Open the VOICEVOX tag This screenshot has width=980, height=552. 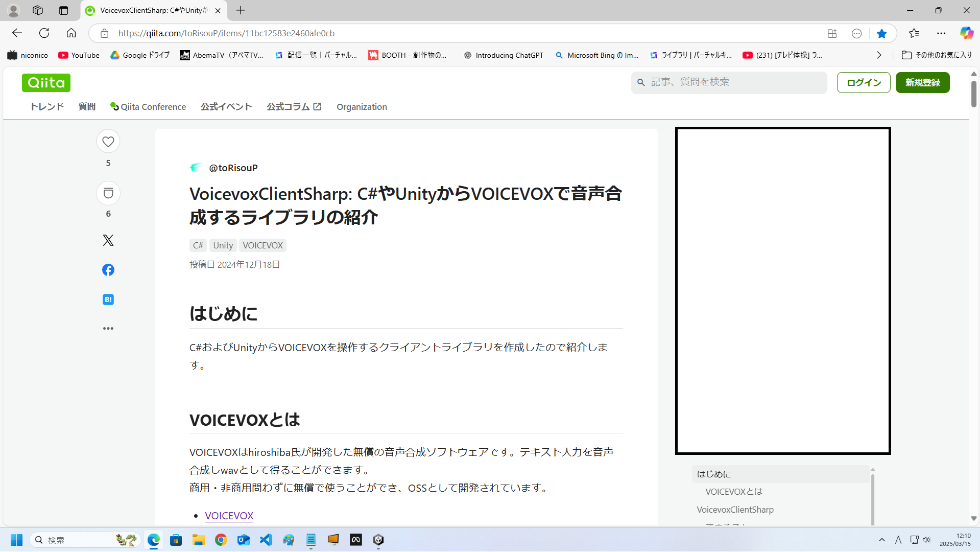click(x=263, y=245)
